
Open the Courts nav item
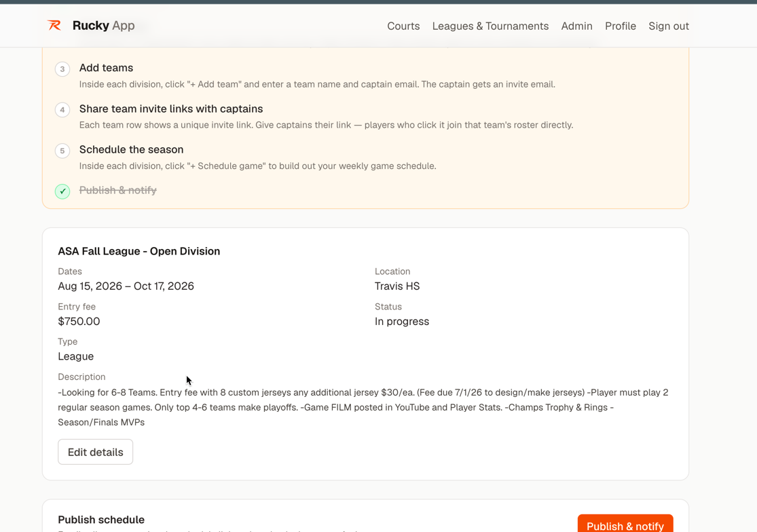point(403,26)
